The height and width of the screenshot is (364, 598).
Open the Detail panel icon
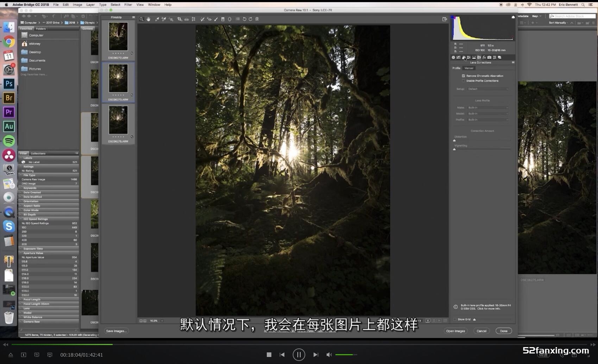[x=464, y=57]
